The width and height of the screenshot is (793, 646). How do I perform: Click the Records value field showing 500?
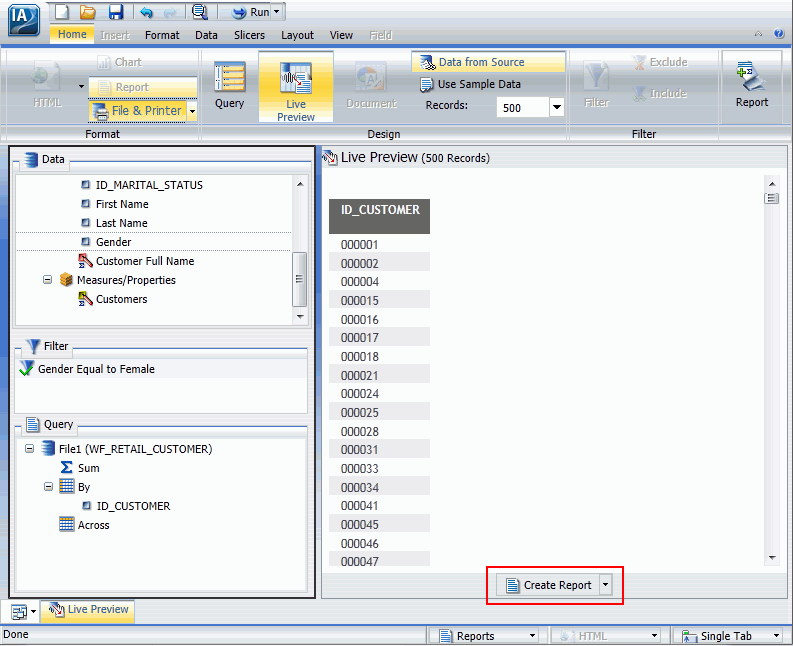[522, 108]
